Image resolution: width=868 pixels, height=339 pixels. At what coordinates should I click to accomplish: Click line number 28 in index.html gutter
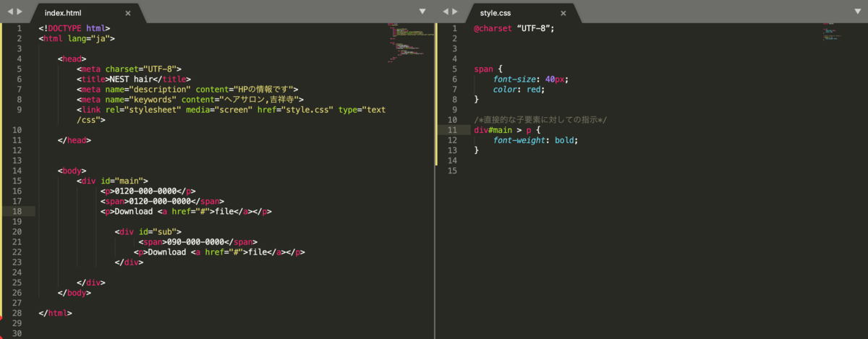click(17, 313)
